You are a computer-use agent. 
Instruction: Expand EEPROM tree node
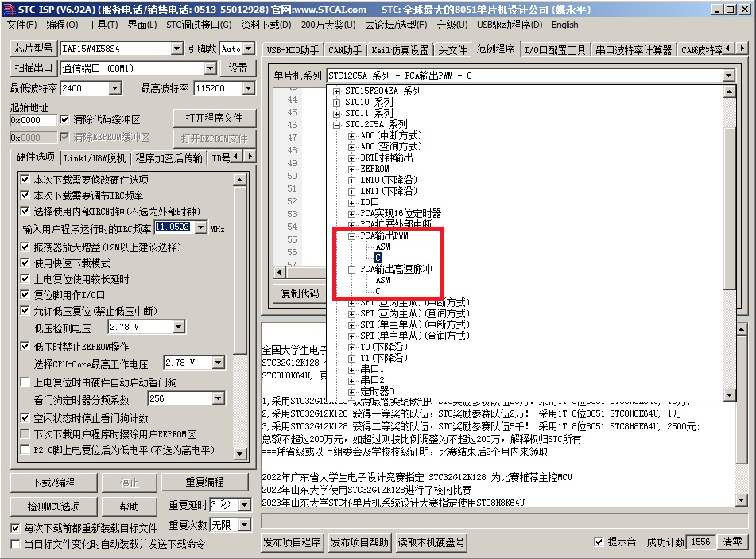tap(352, 169)
